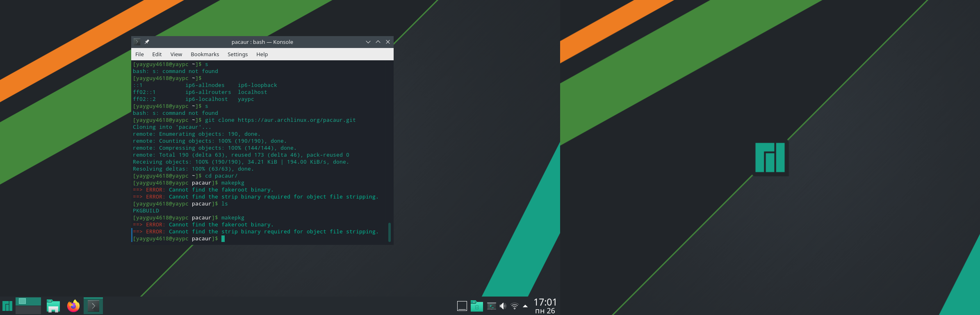
Task: Open the Bookmarks menu
Action: click(x=205, y=54)
